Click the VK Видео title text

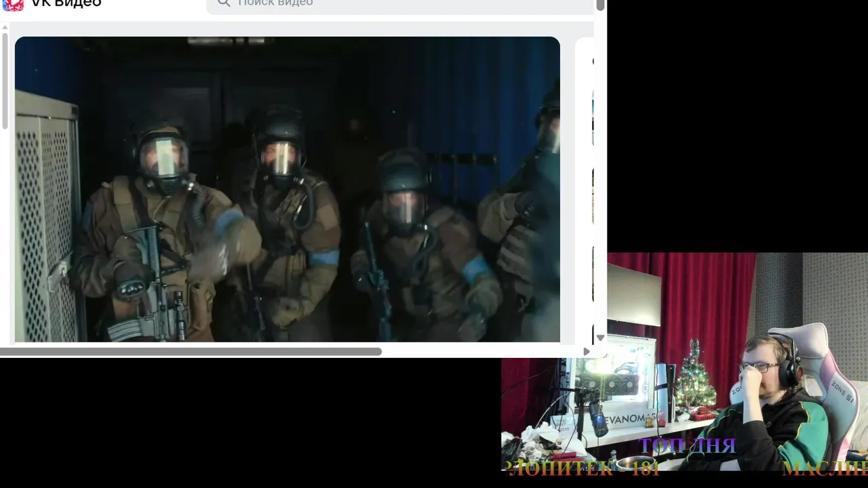66,3
